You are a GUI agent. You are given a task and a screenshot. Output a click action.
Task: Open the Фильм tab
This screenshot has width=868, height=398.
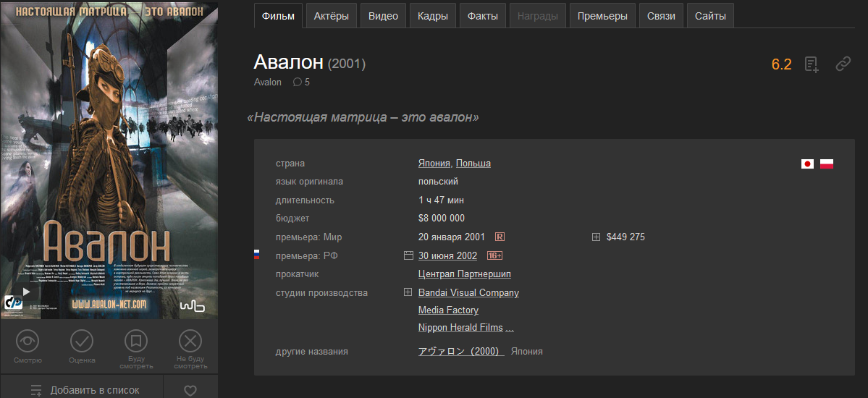(279, 15)
